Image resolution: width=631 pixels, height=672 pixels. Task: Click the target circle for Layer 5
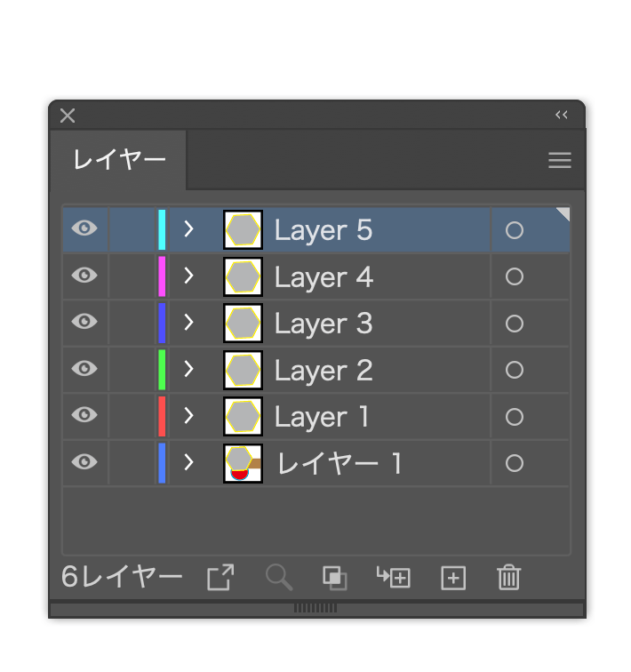tap(514, 230)
